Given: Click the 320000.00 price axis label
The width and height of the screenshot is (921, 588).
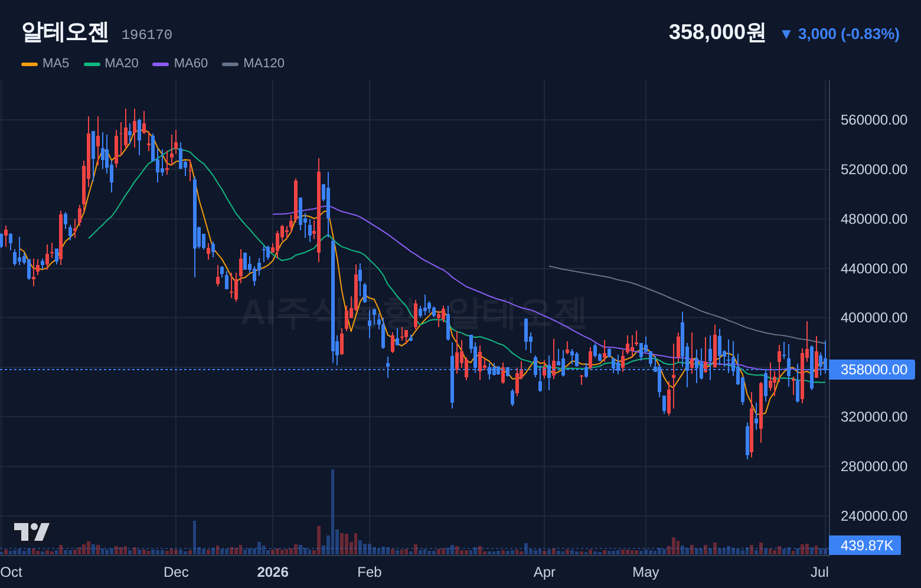Looking at the screenshot, I should tap(874, 417).
